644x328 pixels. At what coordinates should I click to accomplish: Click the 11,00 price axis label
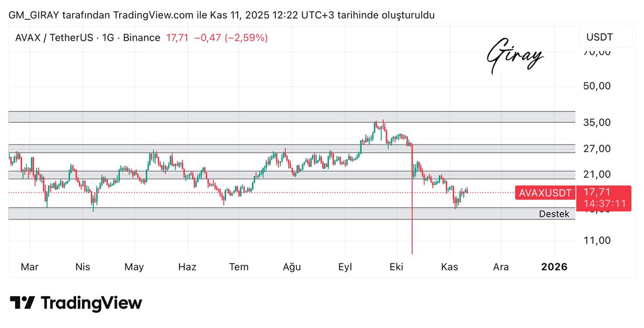pos(597,240)
